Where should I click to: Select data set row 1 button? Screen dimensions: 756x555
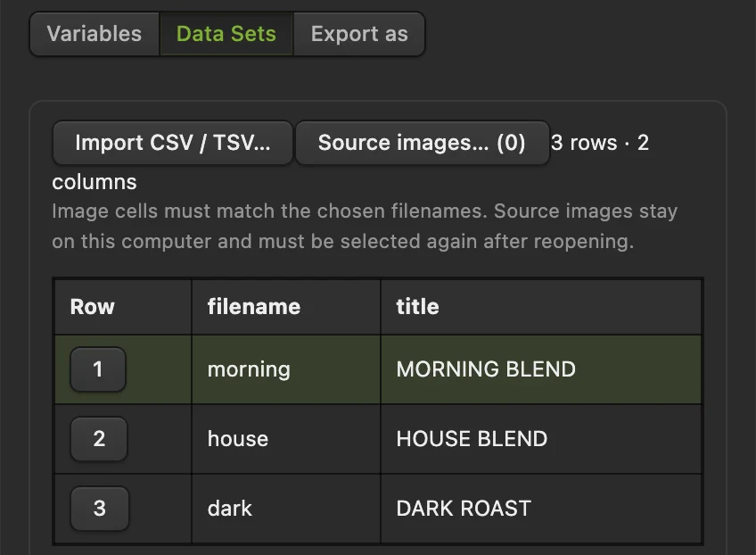click(x=98, y=369)
